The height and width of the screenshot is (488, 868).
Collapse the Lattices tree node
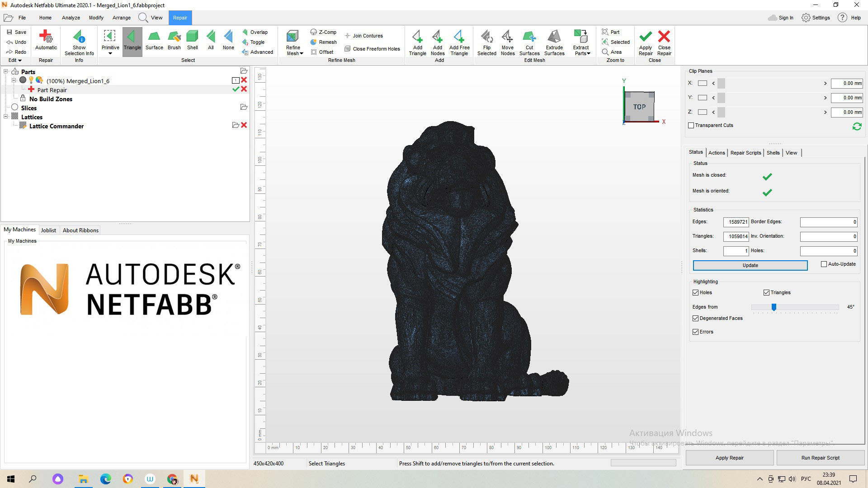(6, 117)
